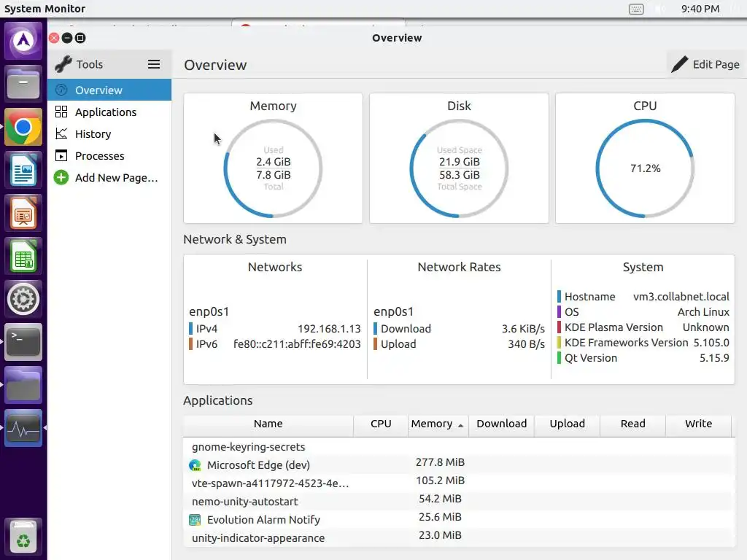Viewport: 747px width, 560px height.
Task: Click the Overview gauge icon in sidebar
Action: [61, 90]
